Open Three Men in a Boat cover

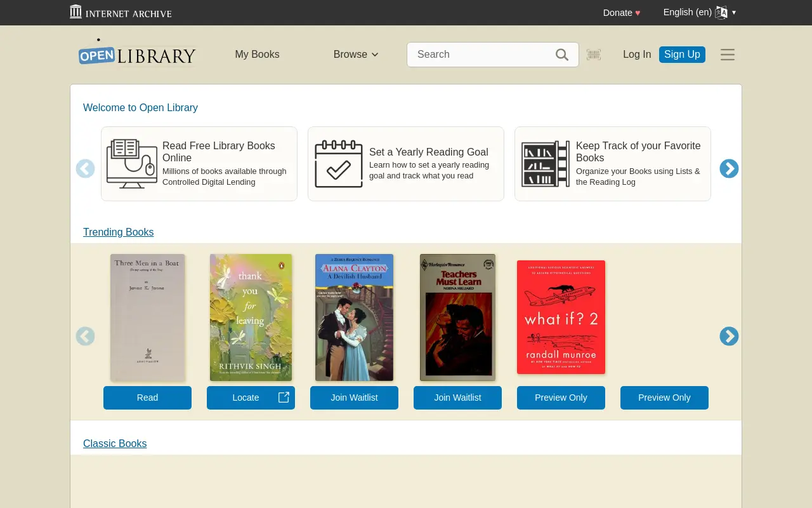click(147, 317)
